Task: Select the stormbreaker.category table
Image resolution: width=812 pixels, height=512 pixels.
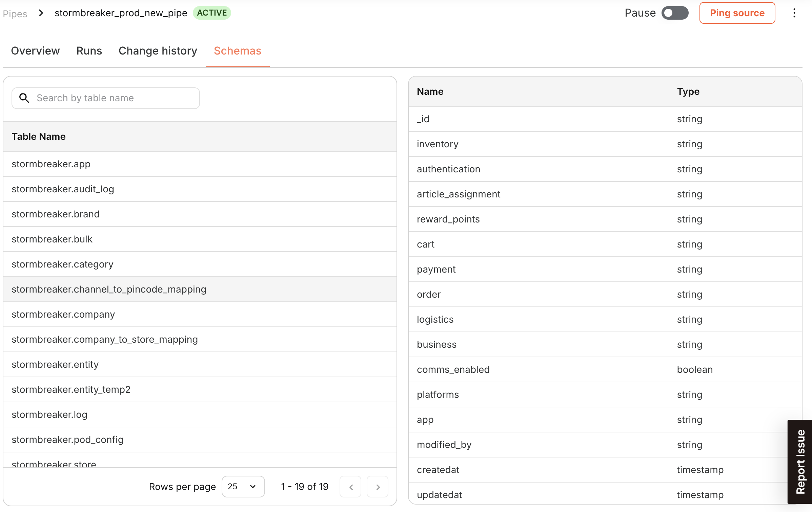Action: [200, 264]
